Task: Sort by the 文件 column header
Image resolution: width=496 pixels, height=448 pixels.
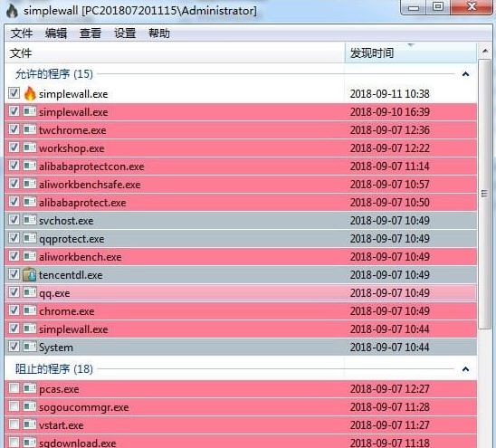Action: tap(175, 52)
